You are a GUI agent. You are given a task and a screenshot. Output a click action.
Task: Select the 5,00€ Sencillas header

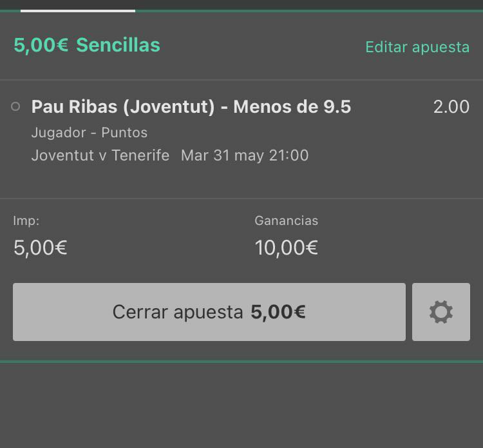coord(87,45)
